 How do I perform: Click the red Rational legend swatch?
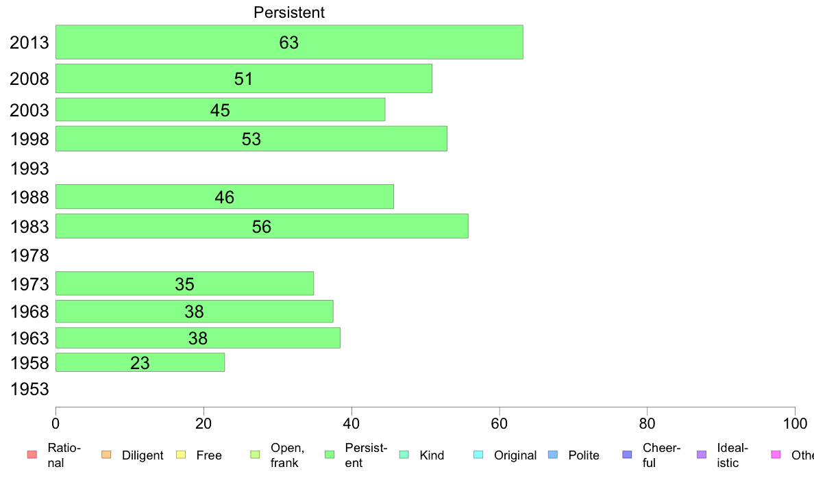(x=32, y=455)
